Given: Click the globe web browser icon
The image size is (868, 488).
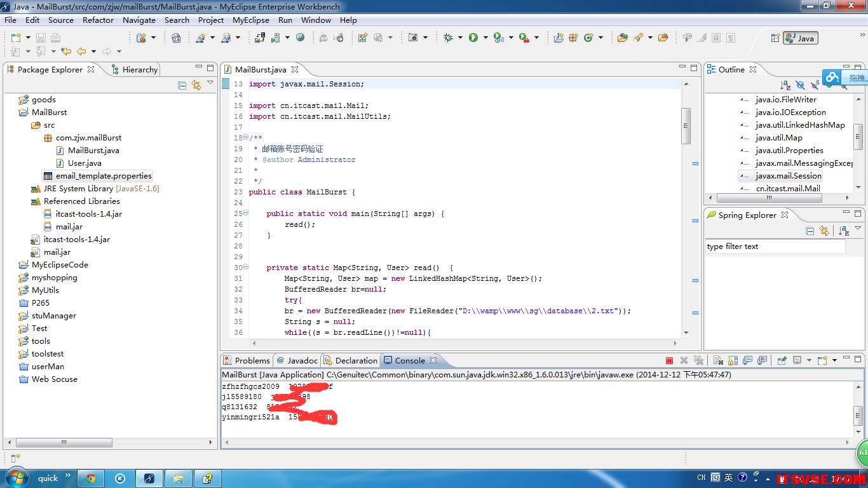Looking at the screenshot, I should (300, 37).
